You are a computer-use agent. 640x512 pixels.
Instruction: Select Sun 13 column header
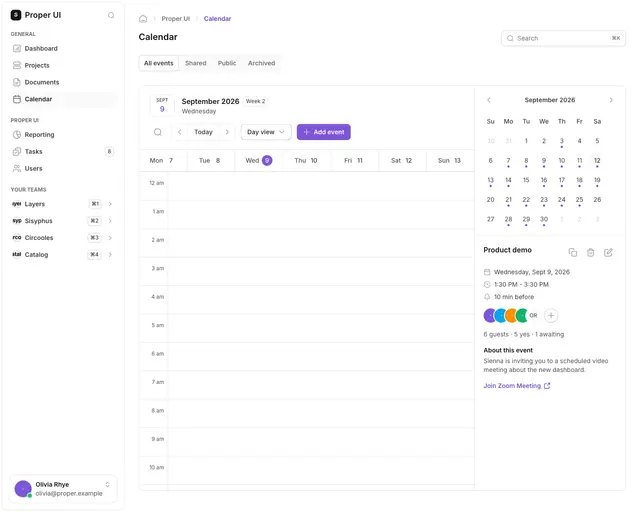(x=449, y=161)
